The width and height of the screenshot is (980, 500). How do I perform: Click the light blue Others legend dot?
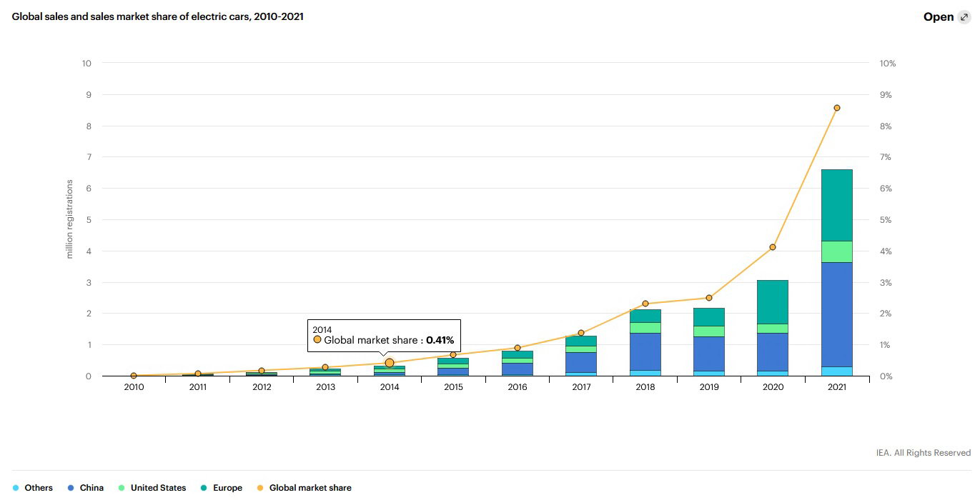click(16, 488)
